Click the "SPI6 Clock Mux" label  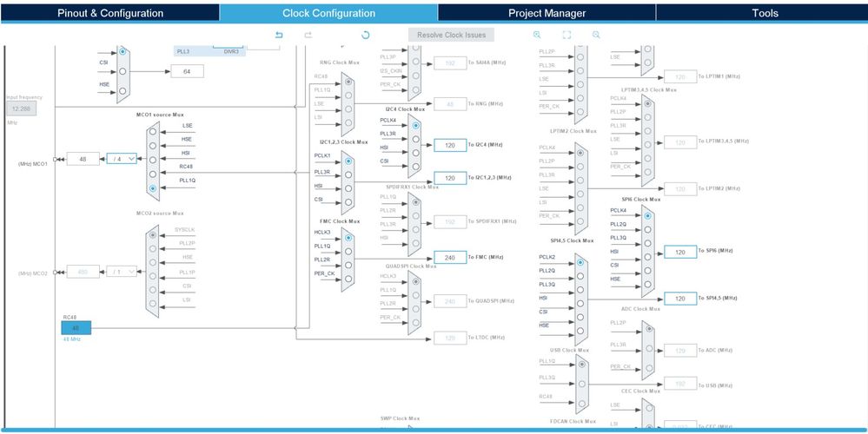click(x=641, y=199)
